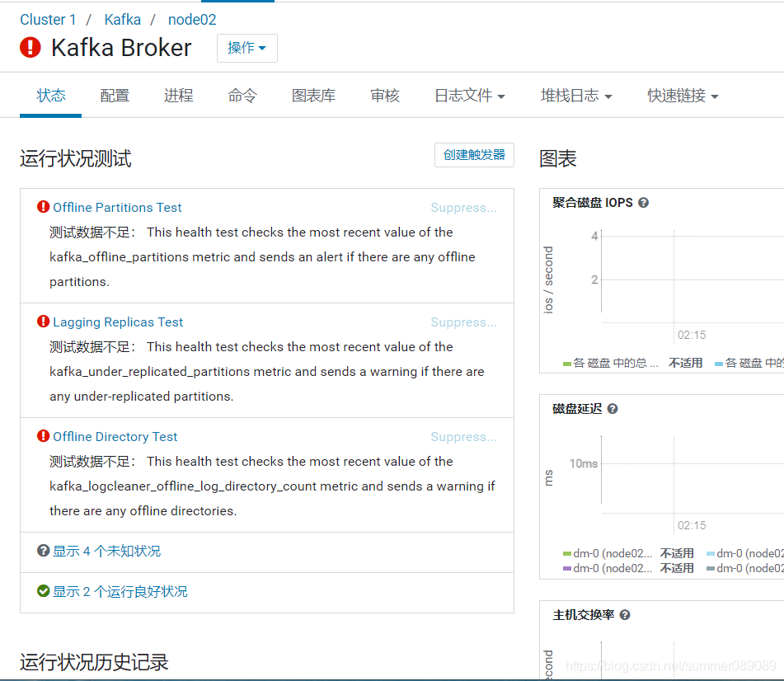The image size is (784, 681).
Task: Click purple dm-0 legend swatch in 磁盘延迟
Action: pos(567,569)
